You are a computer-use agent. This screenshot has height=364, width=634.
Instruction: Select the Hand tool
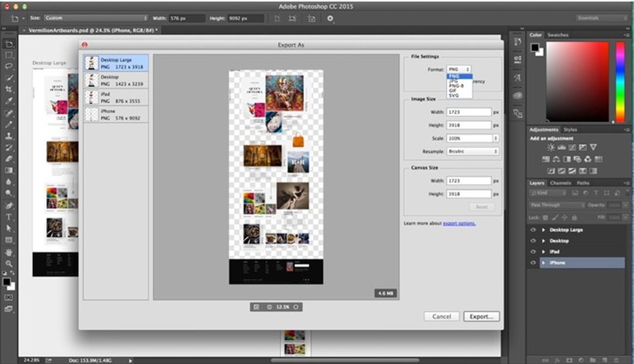(9, 252)
